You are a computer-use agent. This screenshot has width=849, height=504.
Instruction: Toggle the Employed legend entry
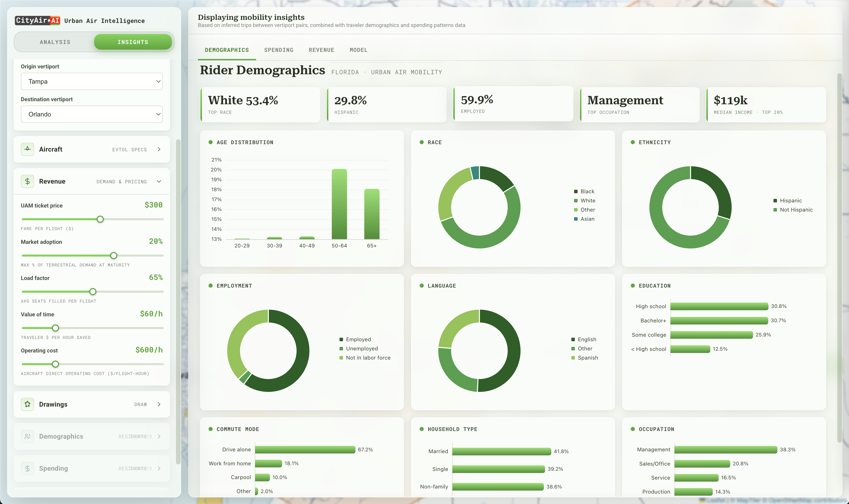(355, 339)
